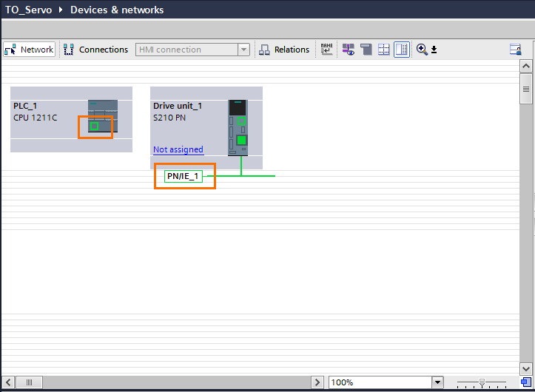The image size is (535, 392).
Task: Click the drive's upper green port outline
Action: [241, 121]
